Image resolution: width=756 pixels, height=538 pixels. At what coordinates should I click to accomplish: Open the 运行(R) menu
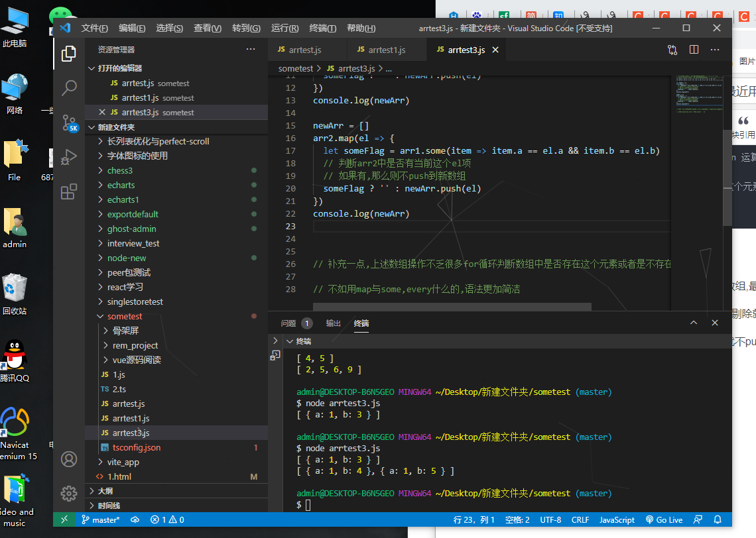point(285,28)
